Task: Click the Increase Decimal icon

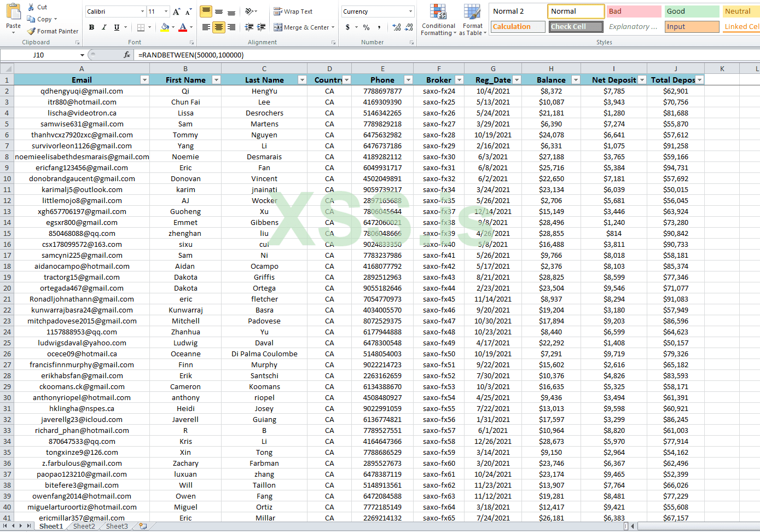Action: point(397,27)
